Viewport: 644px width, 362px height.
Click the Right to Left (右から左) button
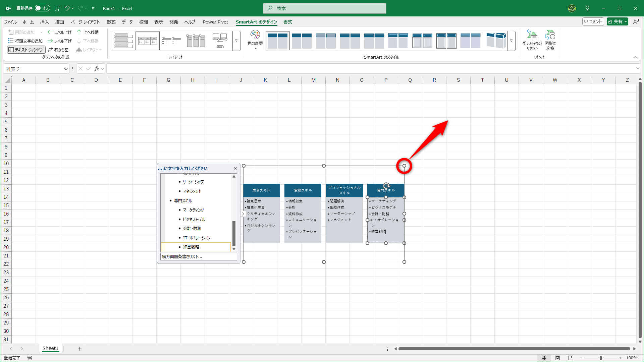coord(58,50)
